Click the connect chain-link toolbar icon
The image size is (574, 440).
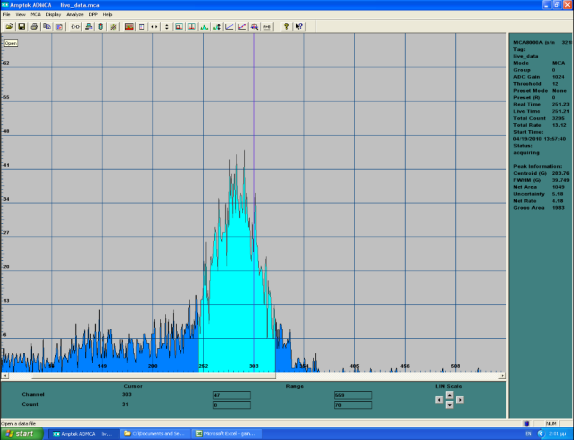click(x=75, y=27)
